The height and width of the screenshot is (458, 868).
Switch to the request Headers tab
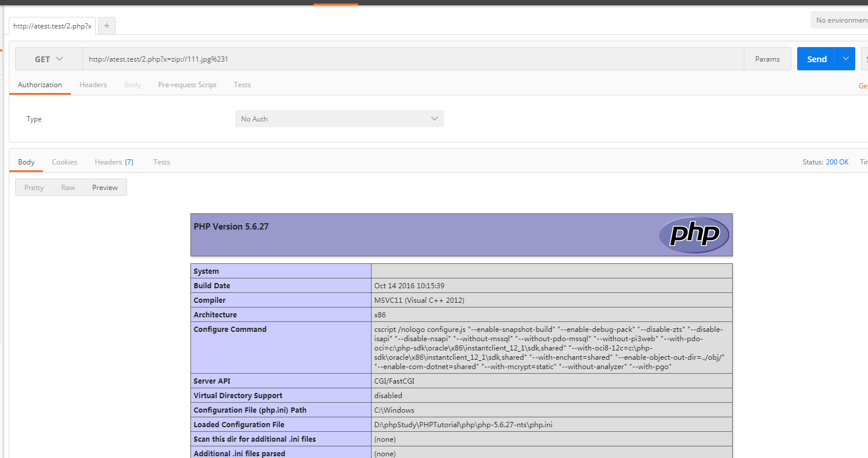click(x=93, y=85)
